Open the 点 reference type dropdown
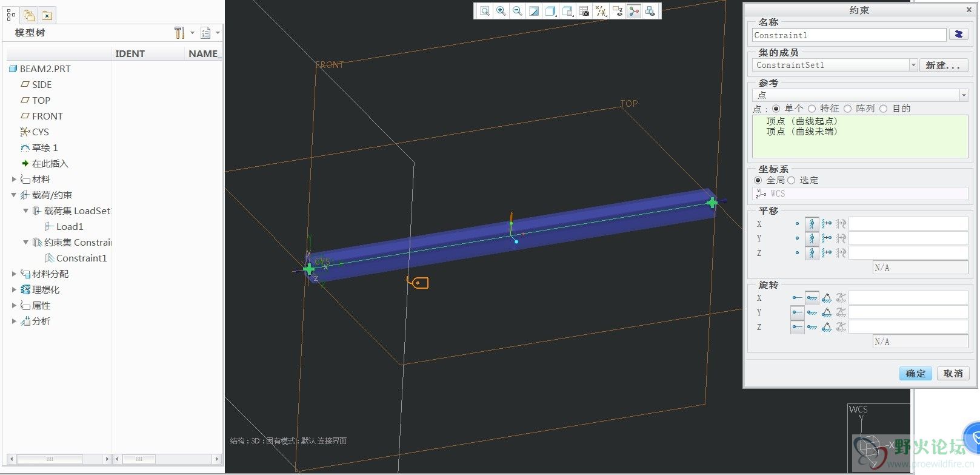This screenshot has height=475, width=980. click(963, 95)
